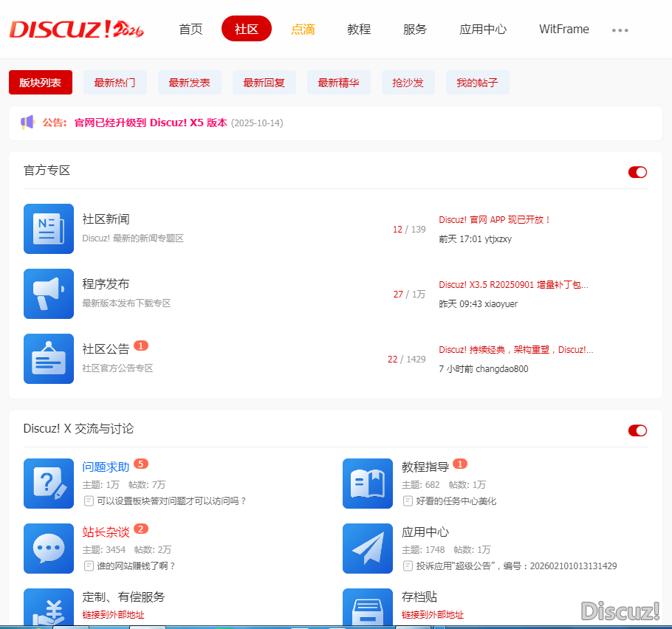The width and height of the screenshot is (672, 629).
Task: Switch to the 点滴 tab
Action: point(303,30)
